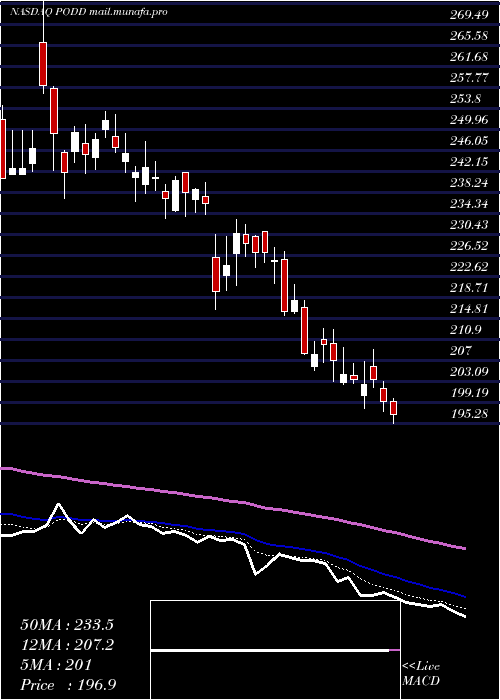Click the last red candlestick near 197
Screen dimensions: 500x700
pos(393,408)
